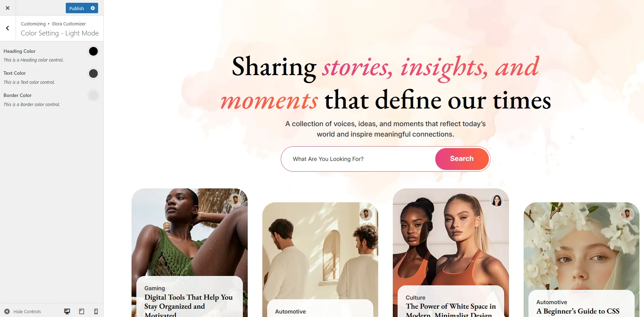Switch to desktop preview mode

(x=67, y=311)
